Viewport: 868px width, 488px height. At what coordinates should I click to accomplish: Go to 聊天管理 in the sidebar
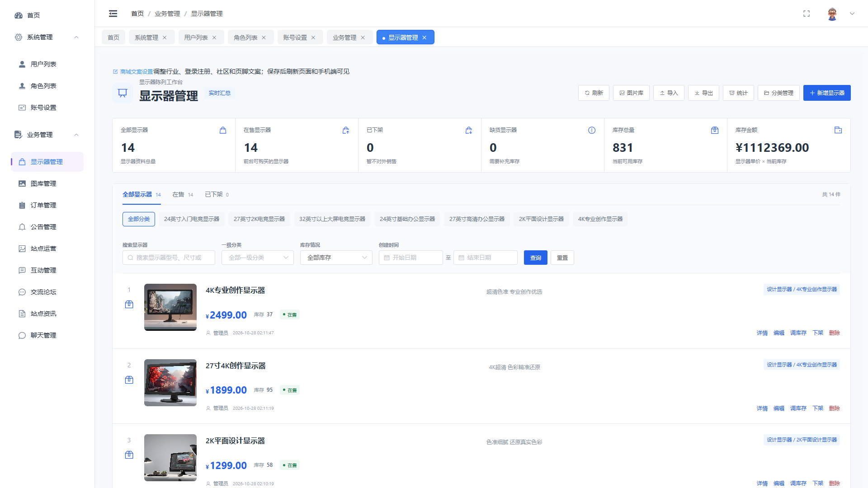pos(47,335)
